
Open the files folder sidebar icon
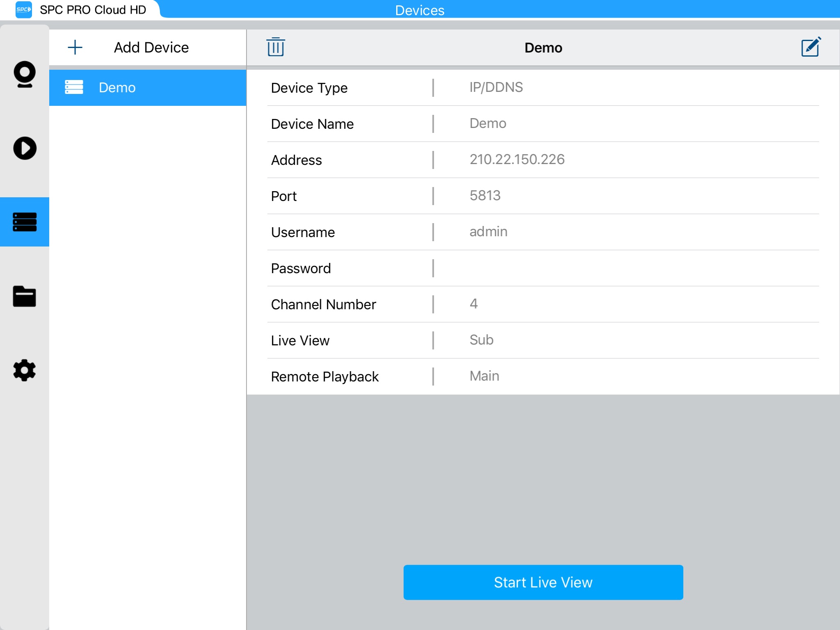(25, 296)
